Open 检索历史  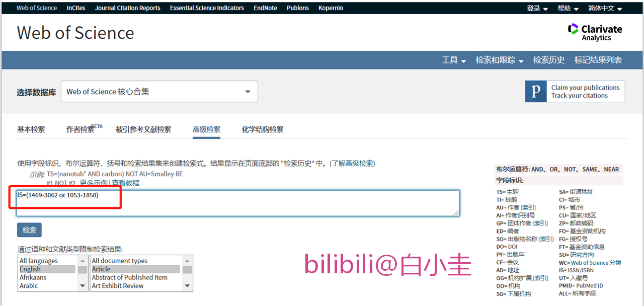point(549,60)
